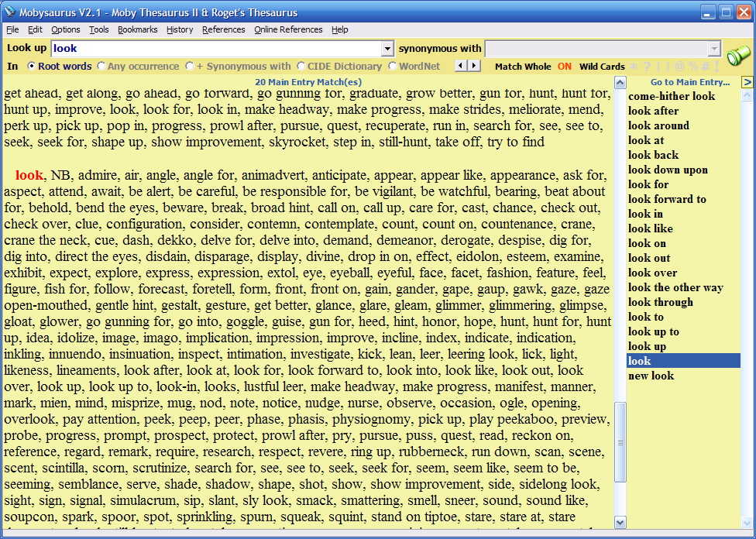Open the Look up history dropdown arrow
756x539 pixels.
[x=387, y=48]
